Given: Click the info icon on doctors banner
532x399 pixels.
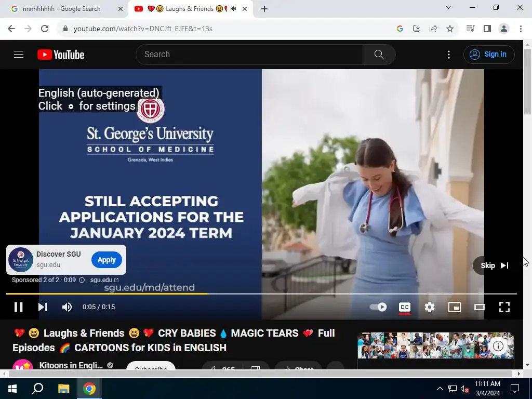Looking at the screenshot, I should tap(498, 346).
